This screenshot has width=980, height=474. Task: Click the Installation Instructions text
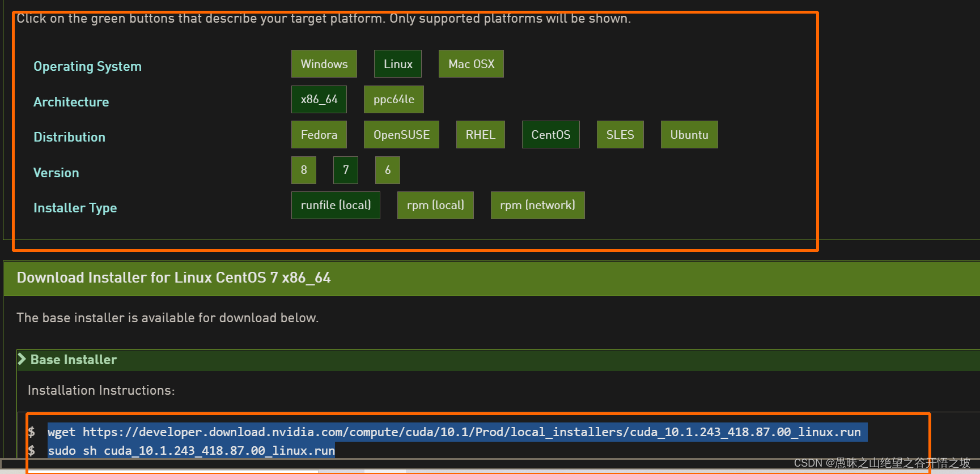tap(101, 390)
